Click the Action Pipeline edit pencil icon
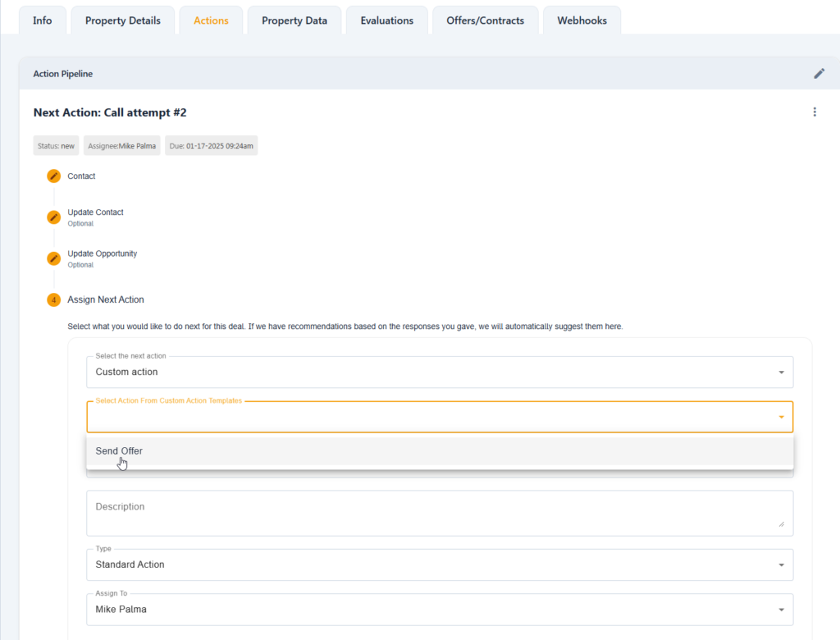Viewport: 840px width, 640px height. point(819,74)
